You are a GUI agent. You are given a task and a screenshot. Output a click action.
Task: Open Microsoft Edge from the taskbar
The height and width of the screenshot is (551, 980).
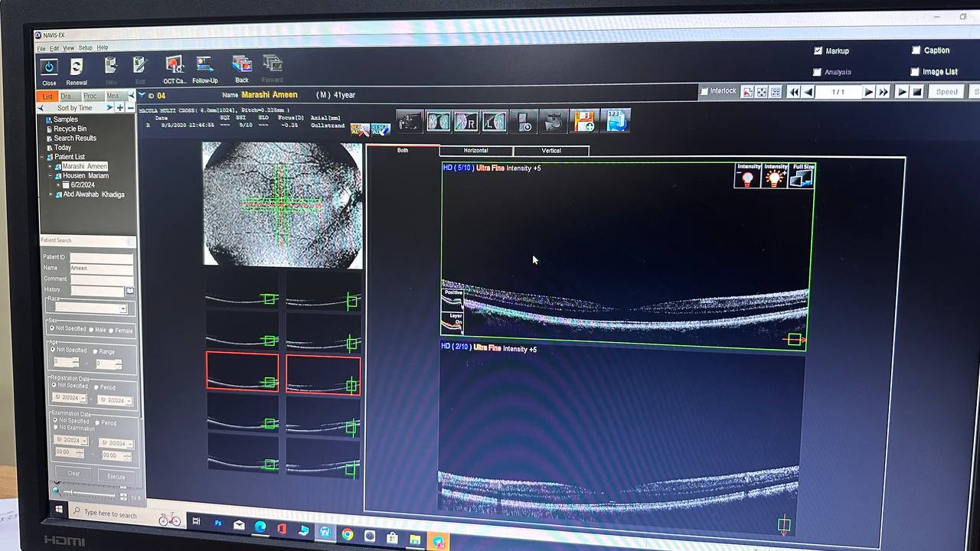click(260, 527)
